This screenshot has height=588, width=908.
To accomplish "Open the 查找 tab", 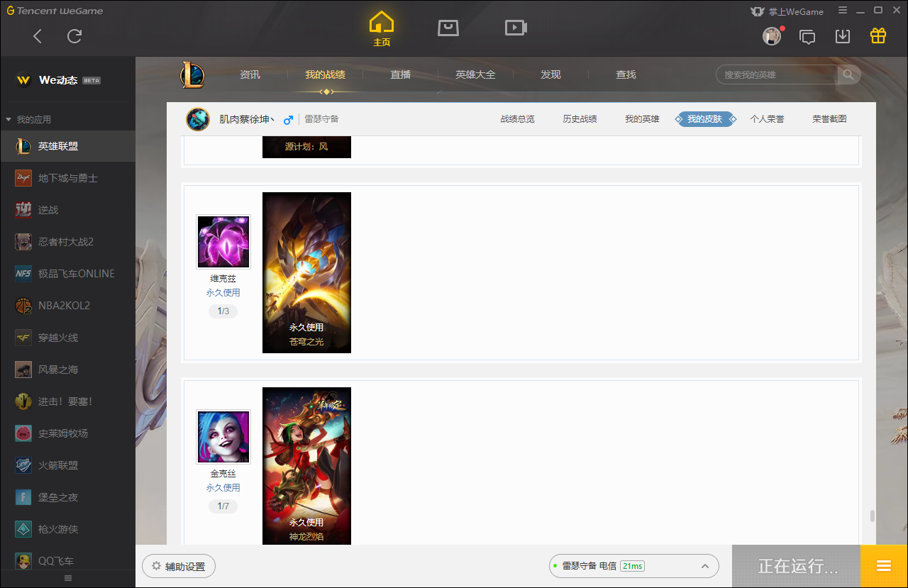I will click(x=626, y=74).
